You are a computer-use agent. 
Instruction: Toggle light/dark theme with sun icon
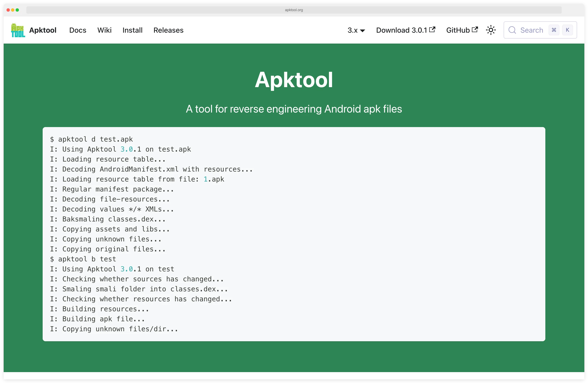[491, 30]
